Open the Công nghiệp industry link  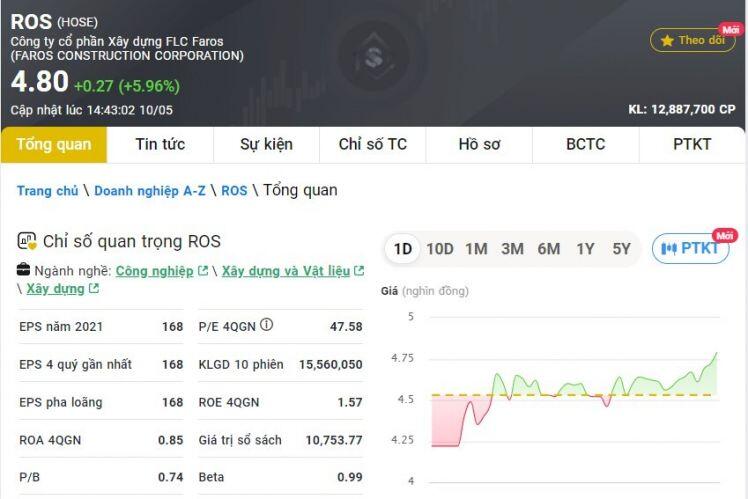coord(155,271)
